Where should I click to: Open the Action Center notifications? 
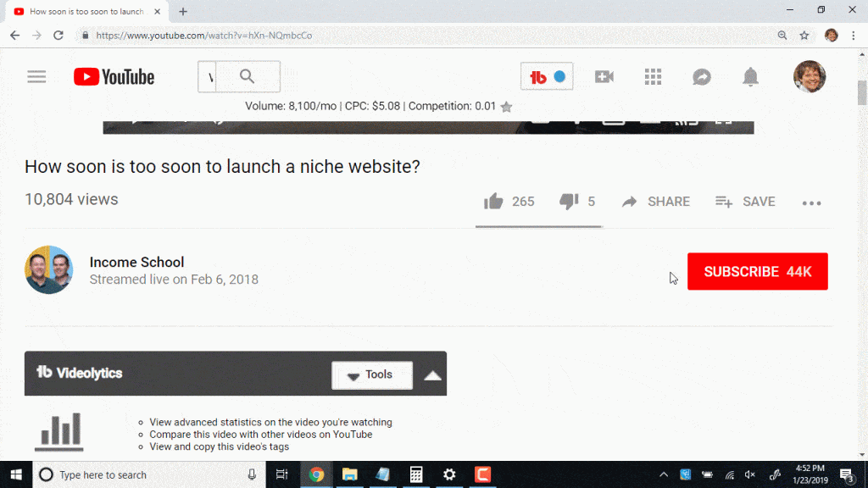point(847,474)
